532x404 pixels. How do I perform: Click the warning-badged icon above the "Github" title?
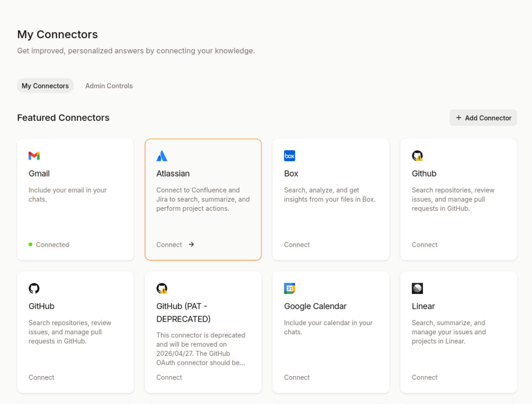pos(417,156)
